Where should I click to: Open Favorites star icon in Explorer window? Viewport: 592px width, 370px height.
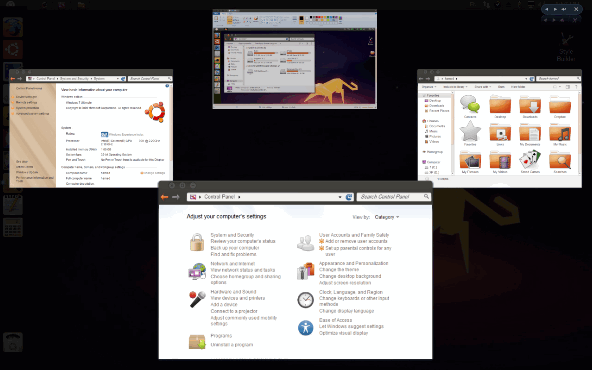tap(470, 131)
